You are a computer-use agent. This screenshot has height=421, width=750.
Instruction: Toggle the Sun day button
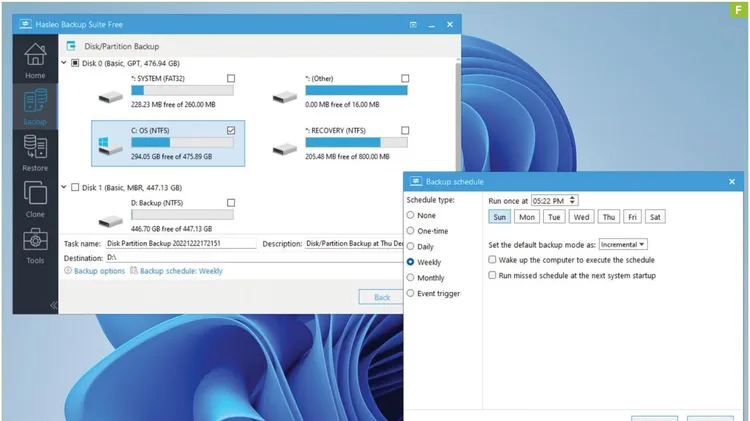[499, 217]
